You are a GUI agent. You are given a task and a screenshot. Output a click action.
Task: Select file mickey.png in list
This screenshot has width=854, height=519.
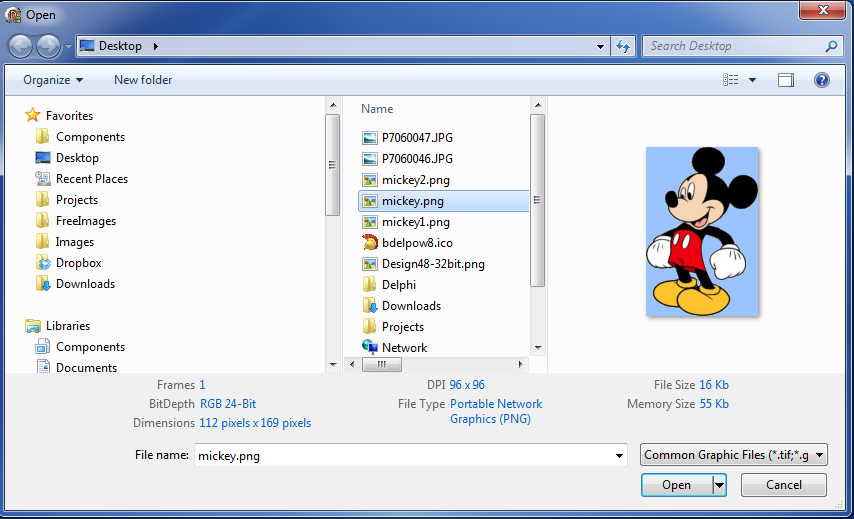tap(443, 201)
